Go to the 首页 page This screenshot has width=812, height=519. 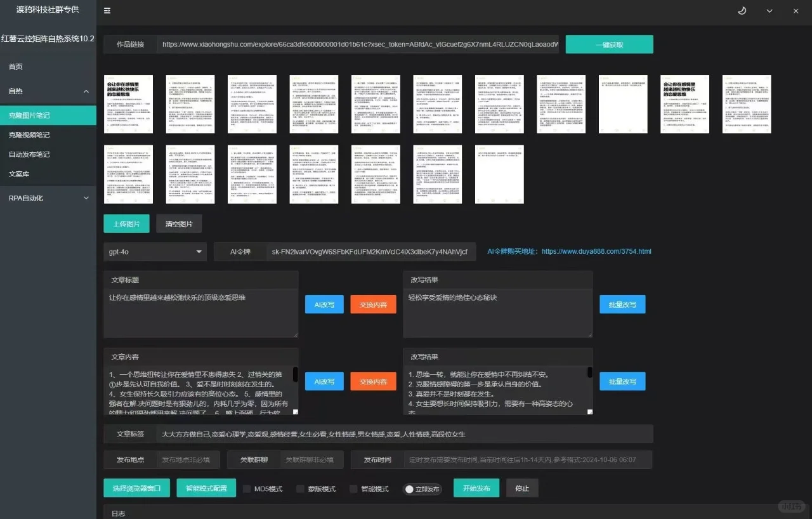pos(16,67)
